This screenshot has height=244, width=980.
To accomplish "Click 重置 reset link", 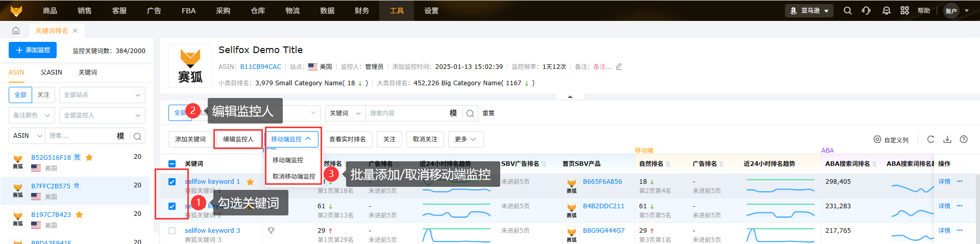I will tap(488, 113).
